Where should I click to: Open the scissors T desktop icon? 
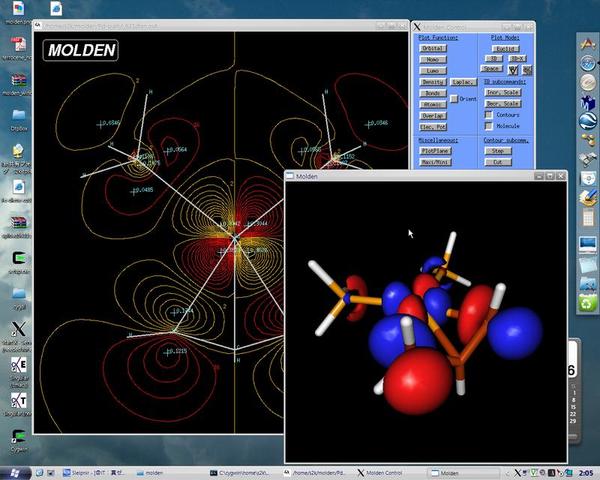[x=18, y=400]
